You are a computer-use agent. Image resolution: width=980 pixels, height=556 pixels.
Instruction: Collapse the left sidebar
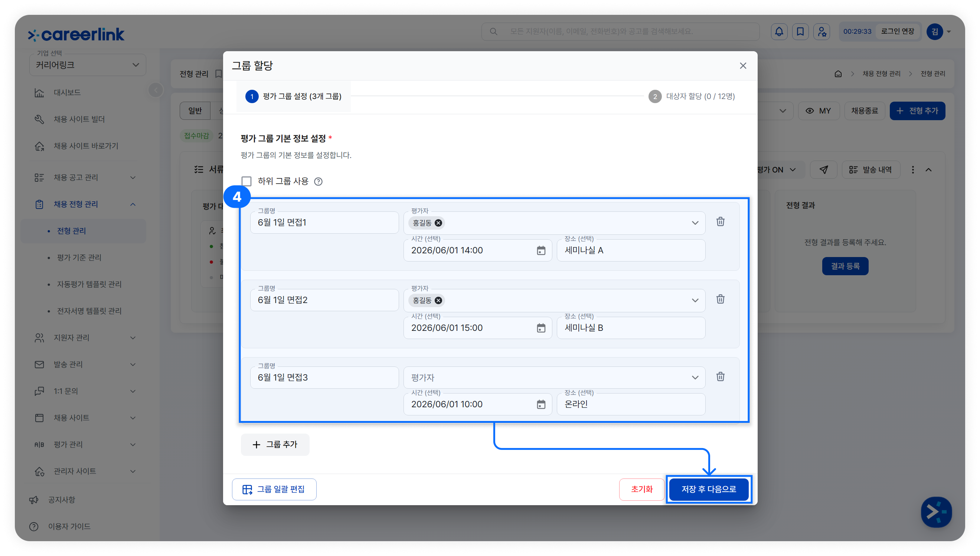(x=156, y=91)
